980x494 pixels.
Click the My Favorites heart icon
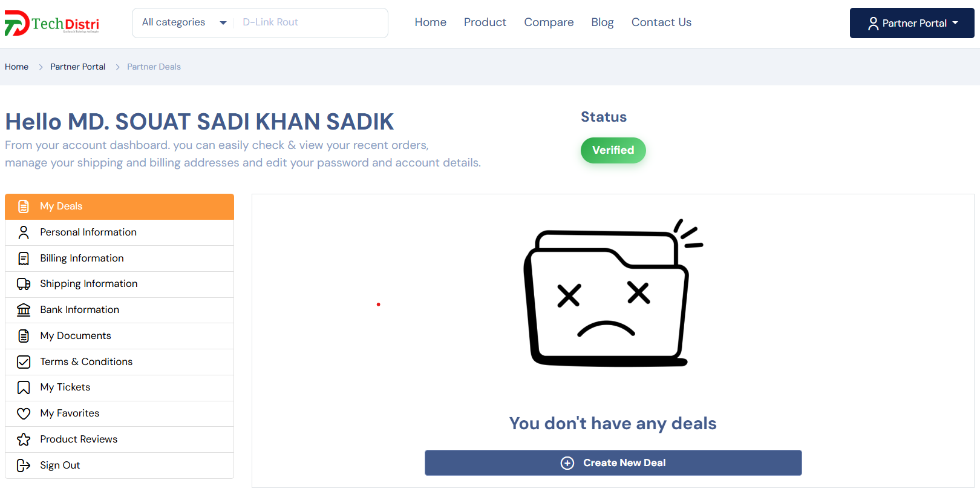pos(24,413)
